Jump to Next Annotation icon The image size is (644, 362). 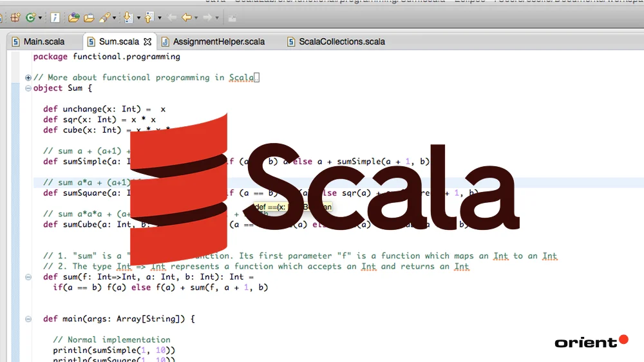tap(128, 17)
